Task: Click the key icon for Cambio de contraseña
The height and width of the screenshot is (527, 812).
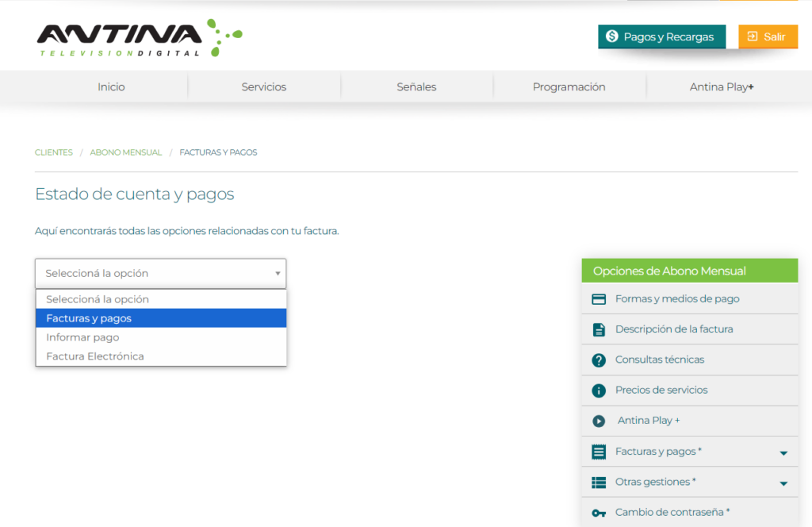Action: [599, 513]
